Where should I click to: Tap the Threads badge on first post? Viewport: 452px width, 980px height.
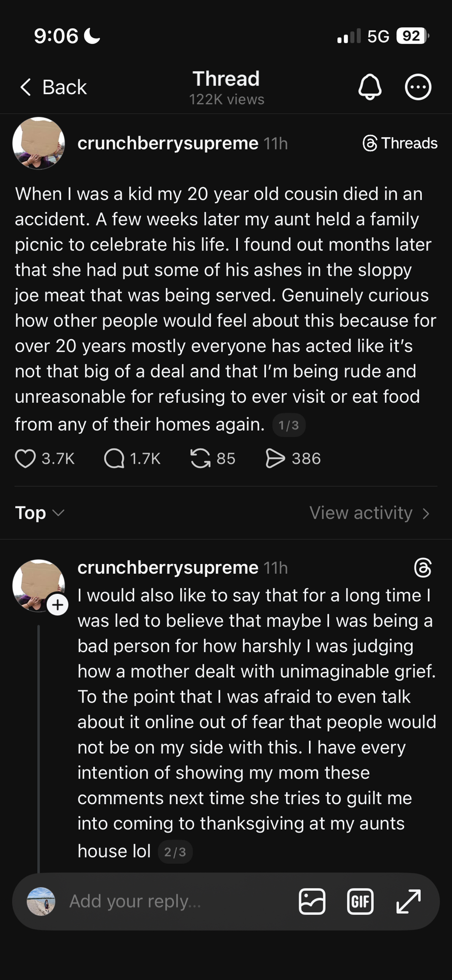[x=400, y=144]
